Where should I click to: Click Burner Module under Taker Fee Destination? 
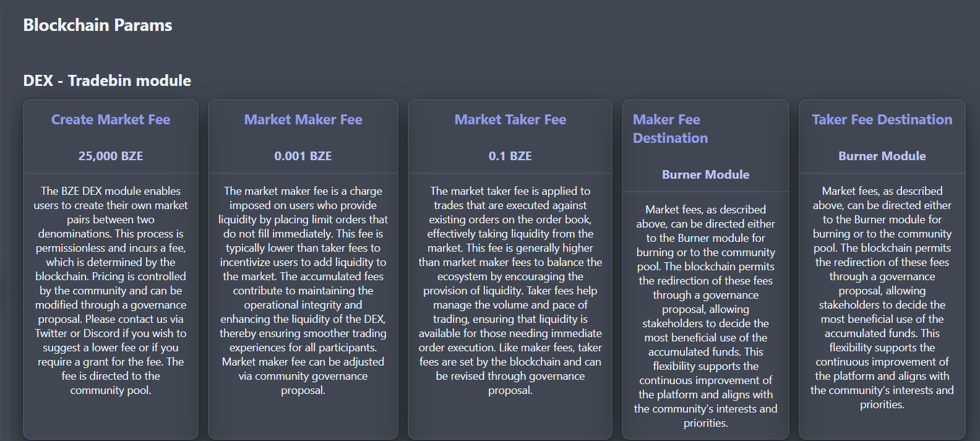click(882, 156)
